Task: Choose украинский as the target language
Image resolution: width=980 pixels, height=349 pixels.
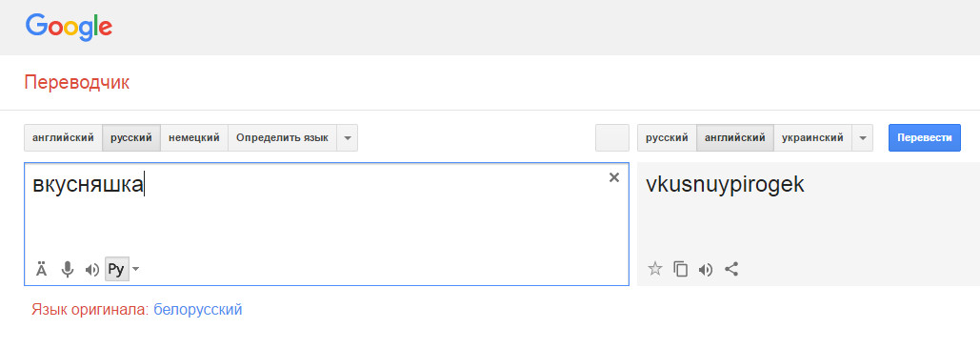Action: 812,137
